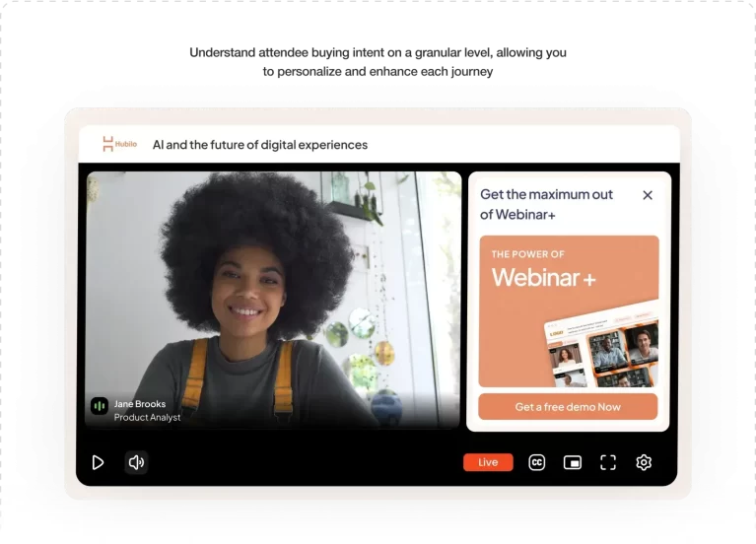
Task: Click session title AI and the future of digital experiences
Action: [260, 145]
